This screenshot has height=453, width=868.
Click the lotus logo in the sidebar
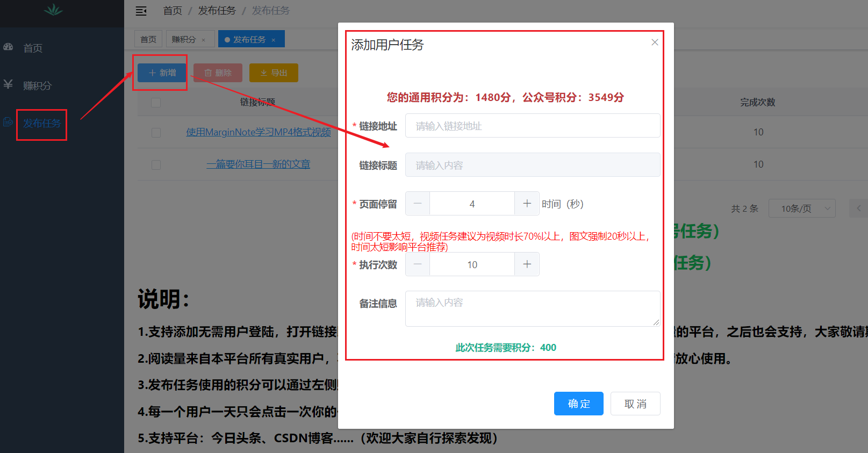click(53, 10)
